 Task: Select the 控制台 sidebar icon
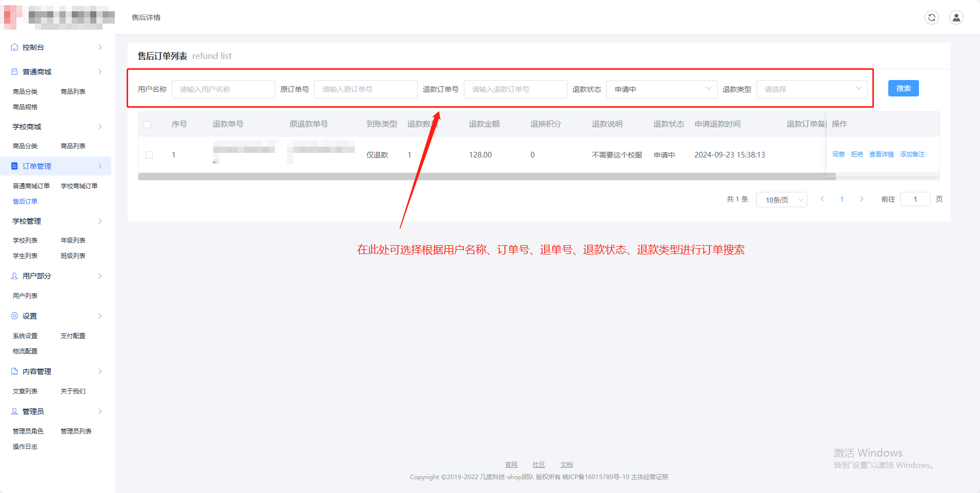click(x=14, y=47)
